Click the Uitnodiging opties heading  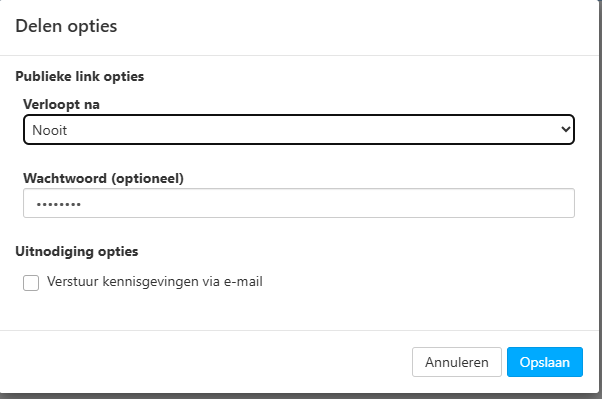pos(76,251)
